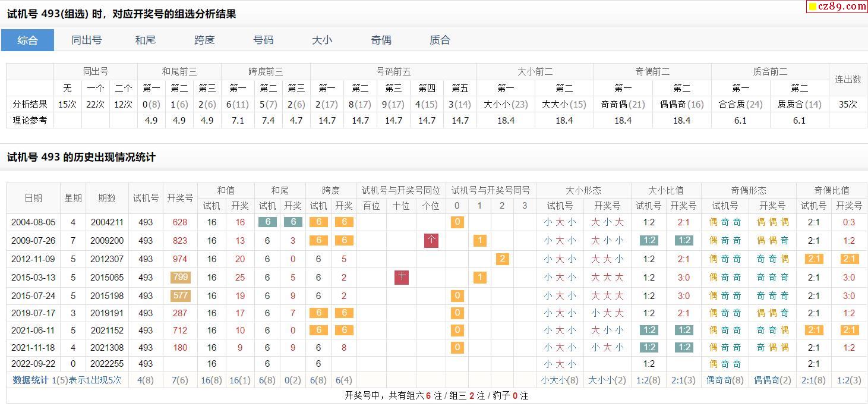The image size is (868, 406).
Task: Click the 试机号与开奖号同位 header
Action: pos(401,190)
